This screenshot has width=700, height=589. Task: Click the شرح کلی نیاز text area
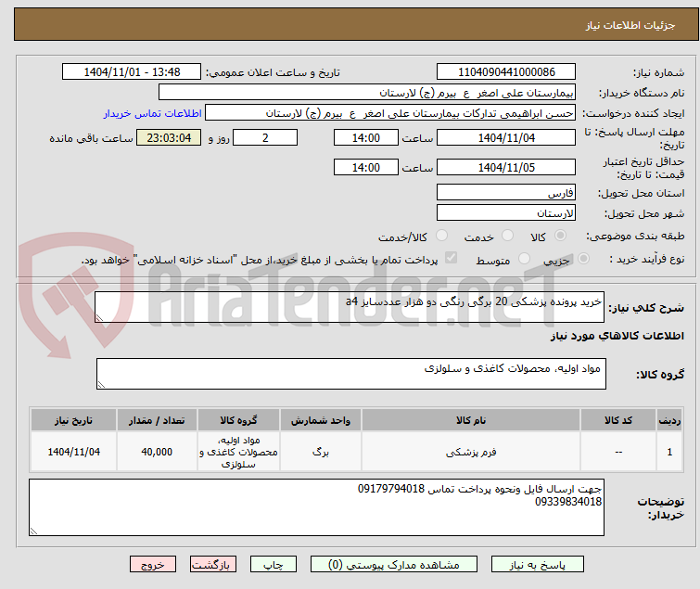coord(350,307)
